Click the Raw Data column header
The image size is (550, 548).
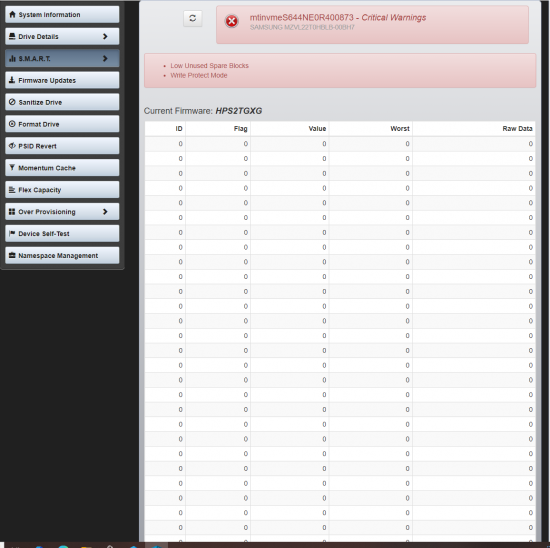517,129
